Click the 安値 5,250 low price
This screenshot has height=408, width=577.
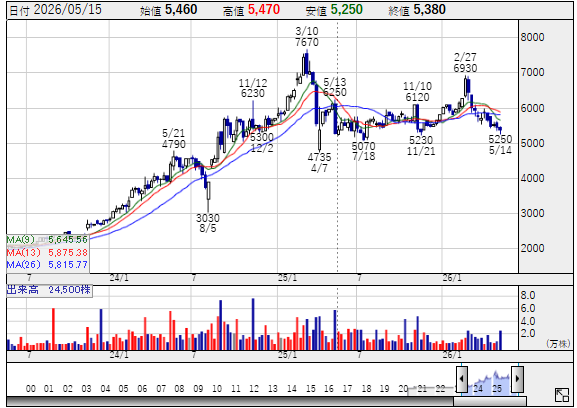(334, 10)
